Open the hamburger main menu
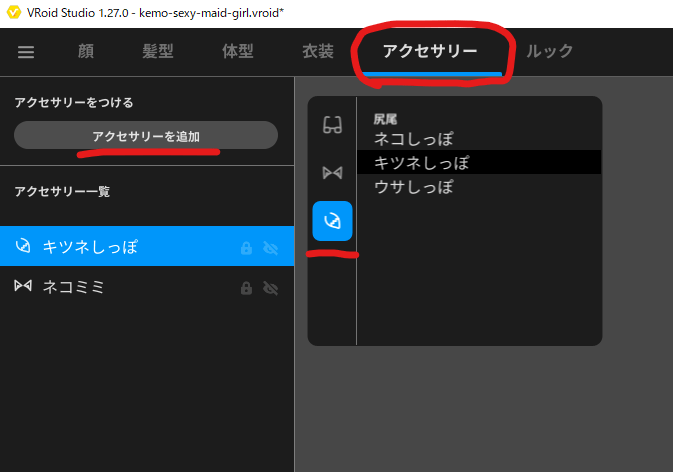Viewport: 673px width, 472px height. [26, 52]
